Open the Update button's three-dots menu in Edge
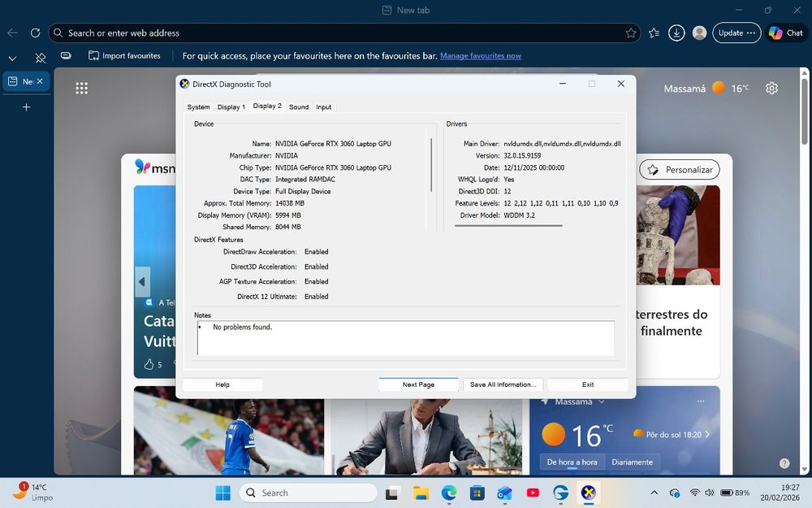Image resolution: width=812 pixels, height=508 pixels. pos(751,33)
